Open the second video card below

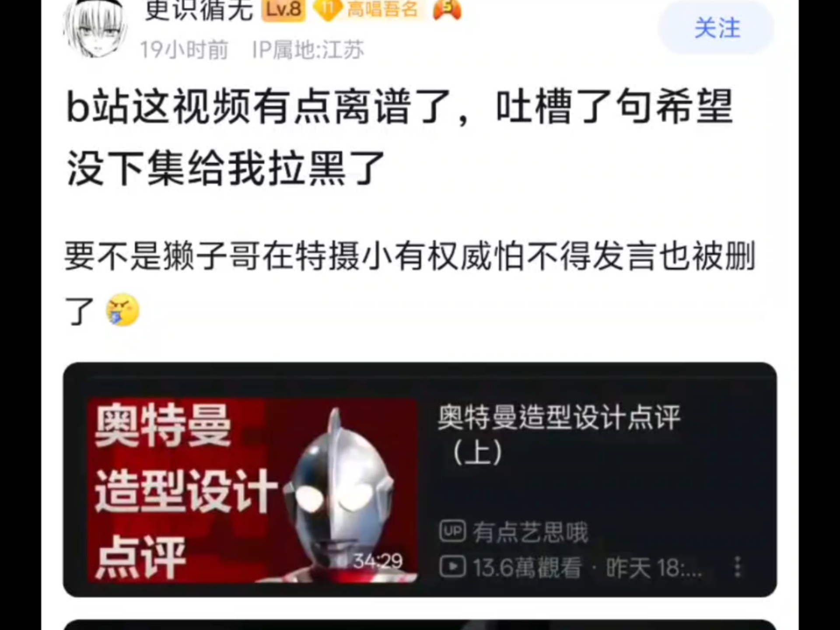pyautogui.click(x=420, y=625)
